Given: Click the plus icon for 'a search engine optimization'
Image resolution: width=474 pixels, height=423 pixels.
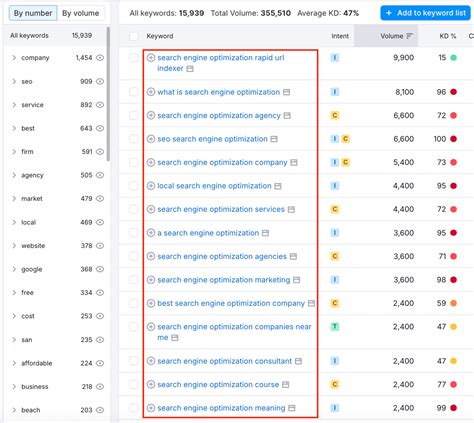Looking at the screenshot, I should pyautogui.click(x=151, y=233).
